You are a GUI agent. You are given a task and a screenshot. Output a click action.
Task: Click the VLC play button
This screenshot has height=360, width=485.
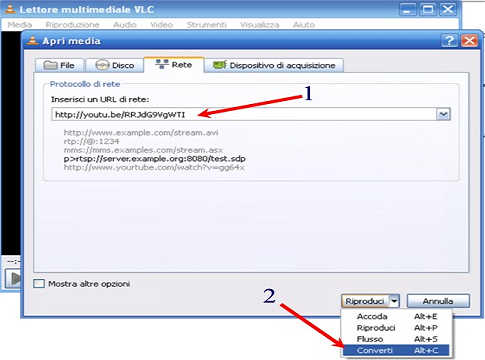click(14, 278)
